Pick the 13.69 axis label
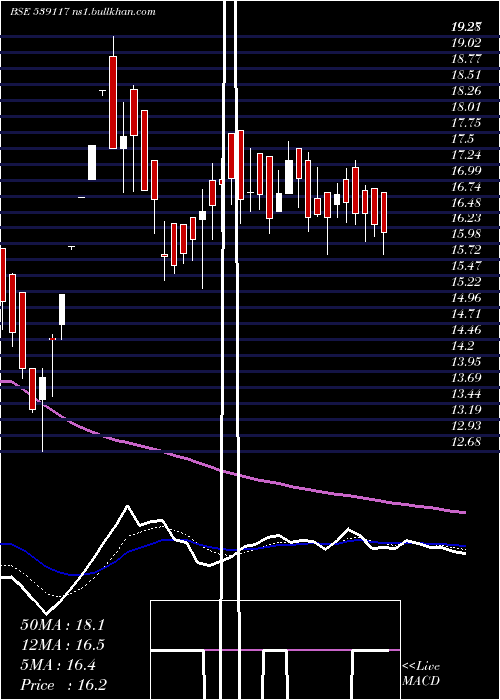Image resolution: width=500 pixels, height=700 pixels. (466, 379)
